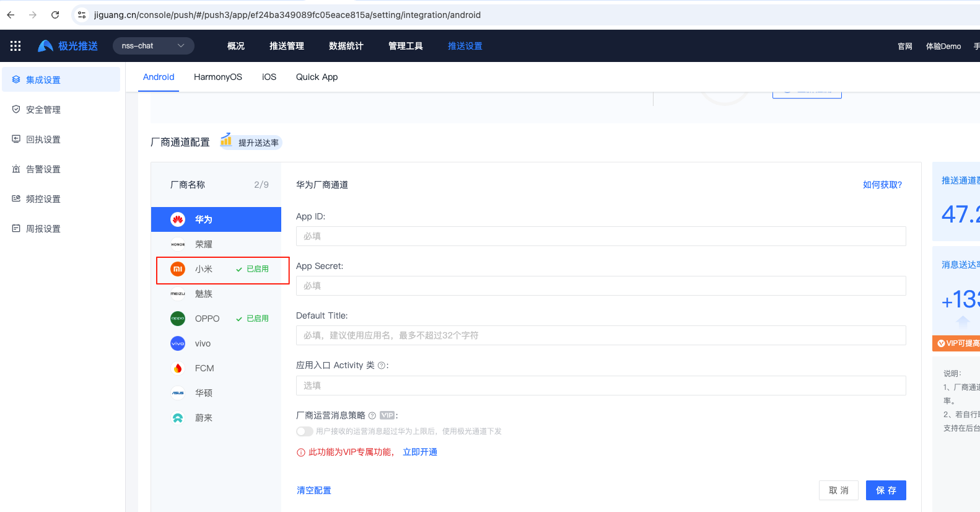980x512 pixels.
Task: Switch to the Quick App tab
Action: [x=317, y=77]
